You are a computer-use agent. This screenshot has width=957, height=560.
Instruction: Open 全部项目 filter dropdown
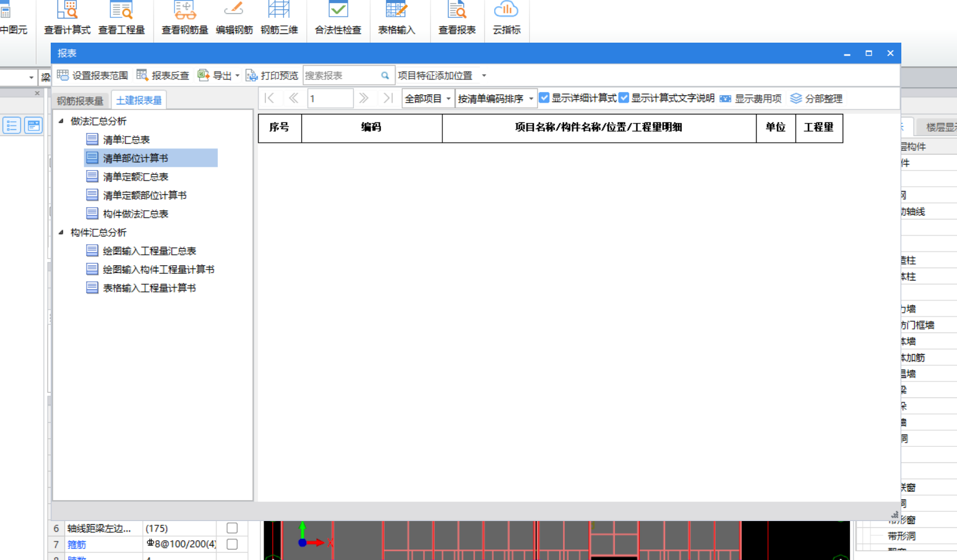(427, 98)
